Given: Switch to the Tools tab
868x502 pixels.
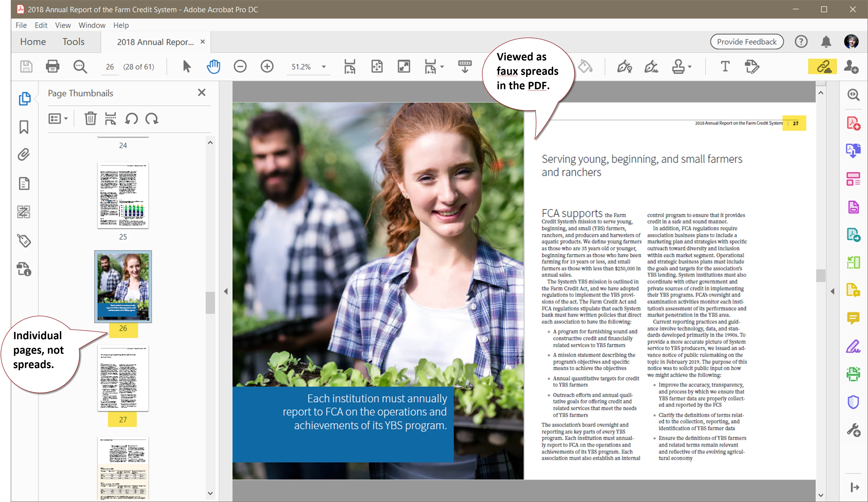Looking at the screenshot, I should click(73, 42).
